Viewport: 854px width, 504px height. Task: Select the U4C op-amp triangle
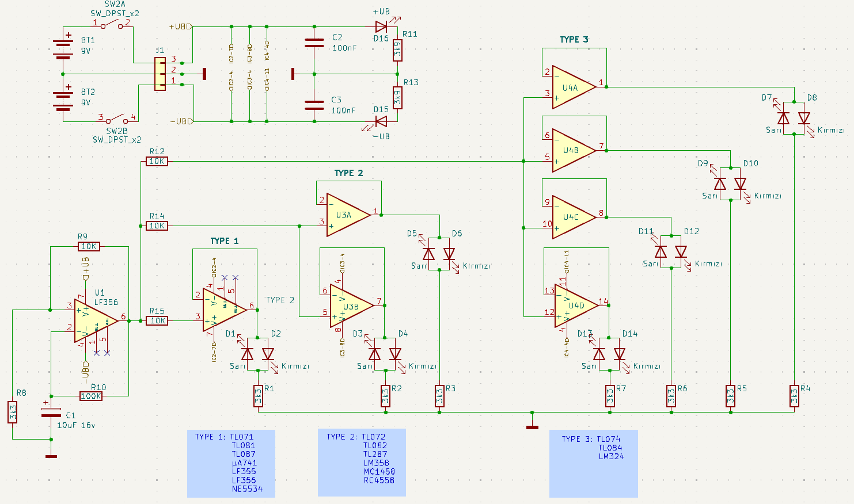click(x=574, y=217)
